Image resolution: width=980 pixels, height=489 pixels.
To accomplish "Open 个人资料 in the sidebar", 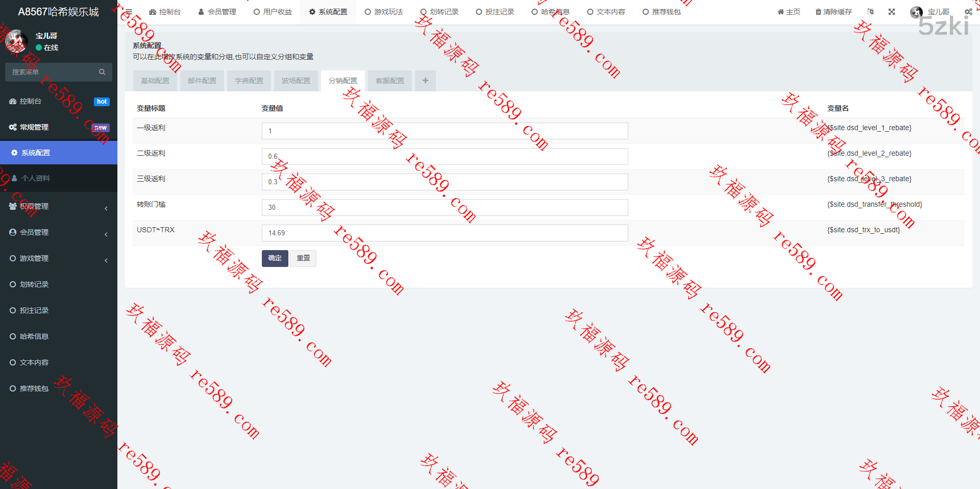I will [x=36, y=178].
